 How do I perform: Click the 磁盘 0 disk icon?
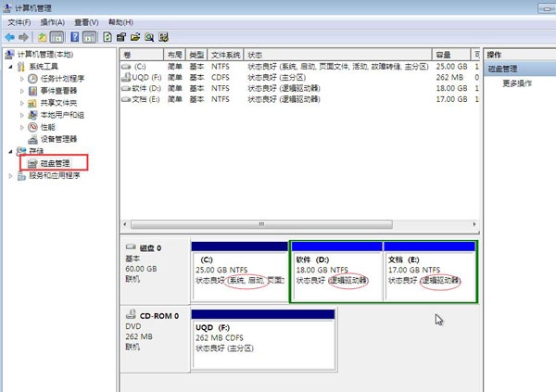131,247
